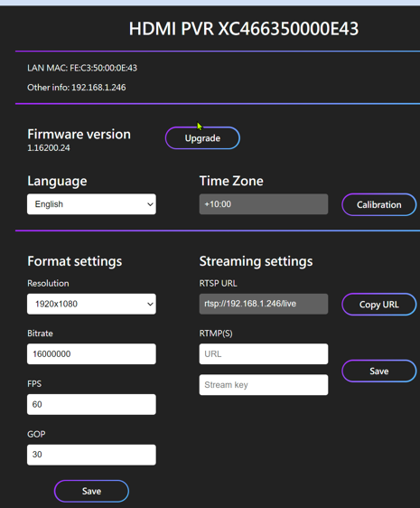Image resolution: width=420 pixels, height=508 pixels.
Task: Click the HDMI PVR device title
Action: tap(244, 29)
